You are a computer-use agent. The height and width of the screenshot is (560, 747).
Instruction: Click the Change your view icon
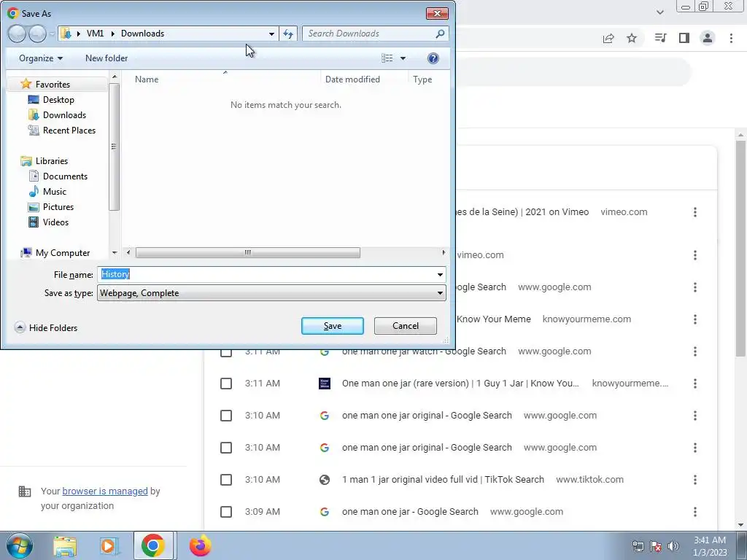click(x=387, y=58)
